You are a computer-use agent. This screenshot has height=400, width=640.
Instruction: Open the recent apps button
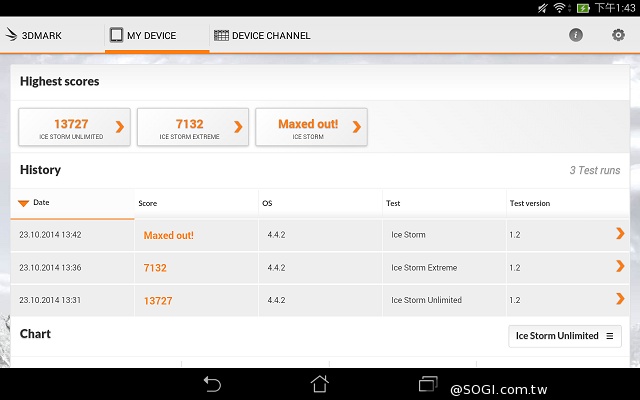coord(429,383)
